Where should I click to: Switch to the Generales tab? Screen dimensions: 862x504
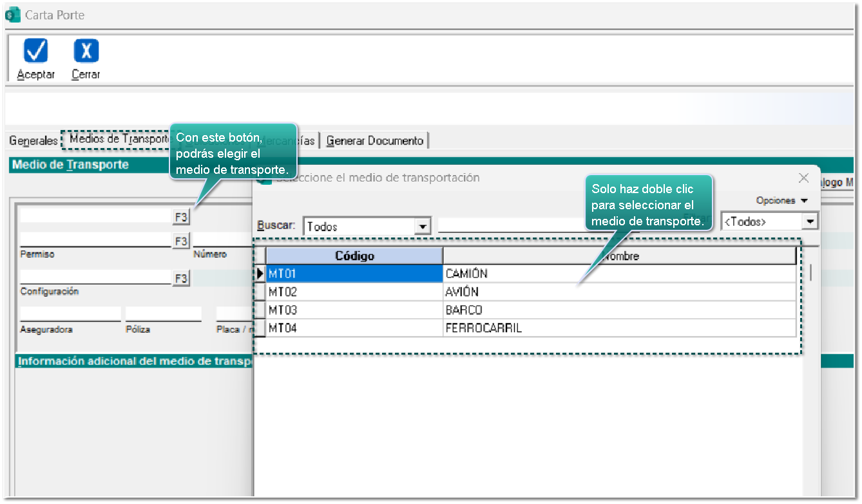34,140
